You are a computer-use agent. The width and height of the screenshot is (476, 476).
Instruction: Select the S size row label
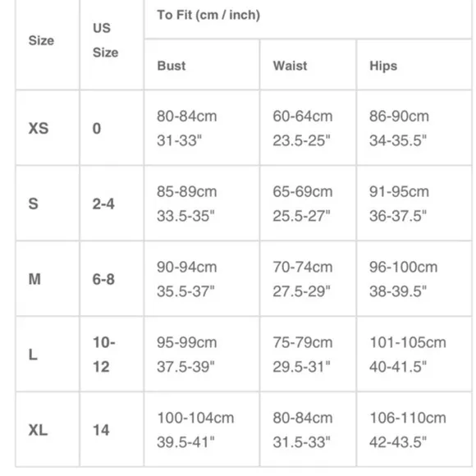tap(34, 204)
